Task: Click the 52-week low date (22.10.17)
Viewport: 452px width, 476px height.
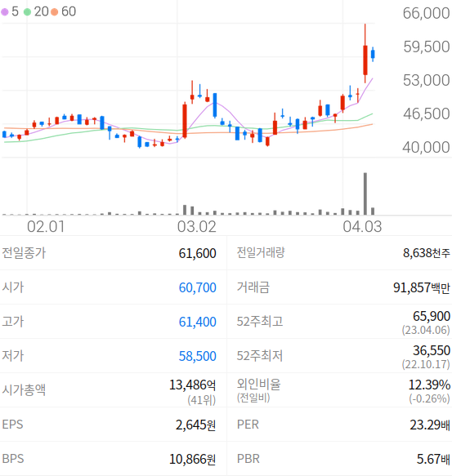Action: [426, 364]
